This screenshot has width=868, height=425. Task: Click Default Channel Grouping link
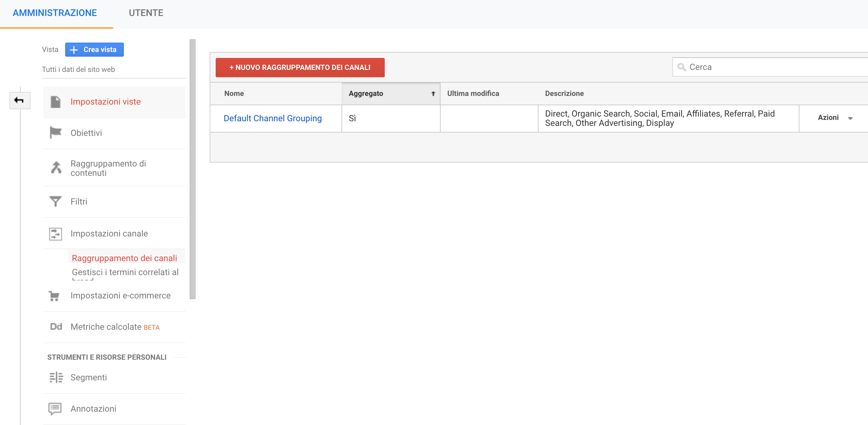click(272, 118)
